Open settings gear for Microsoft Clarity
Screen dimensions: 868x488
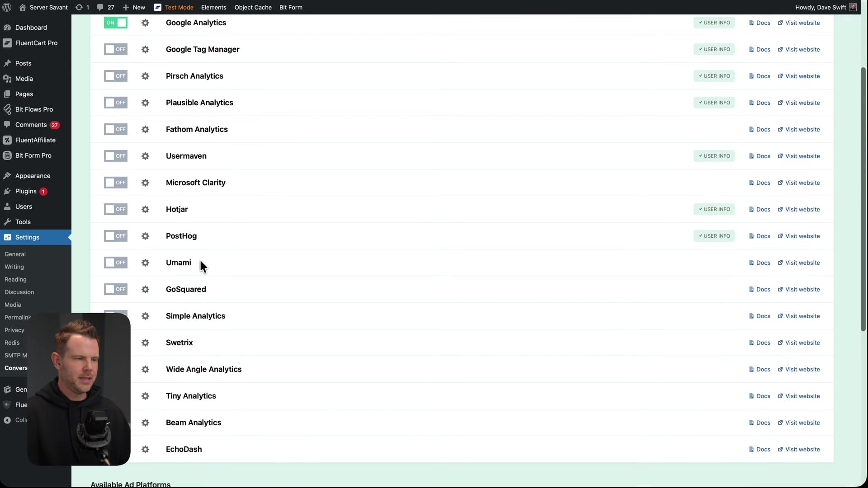[x=145, y=183]
